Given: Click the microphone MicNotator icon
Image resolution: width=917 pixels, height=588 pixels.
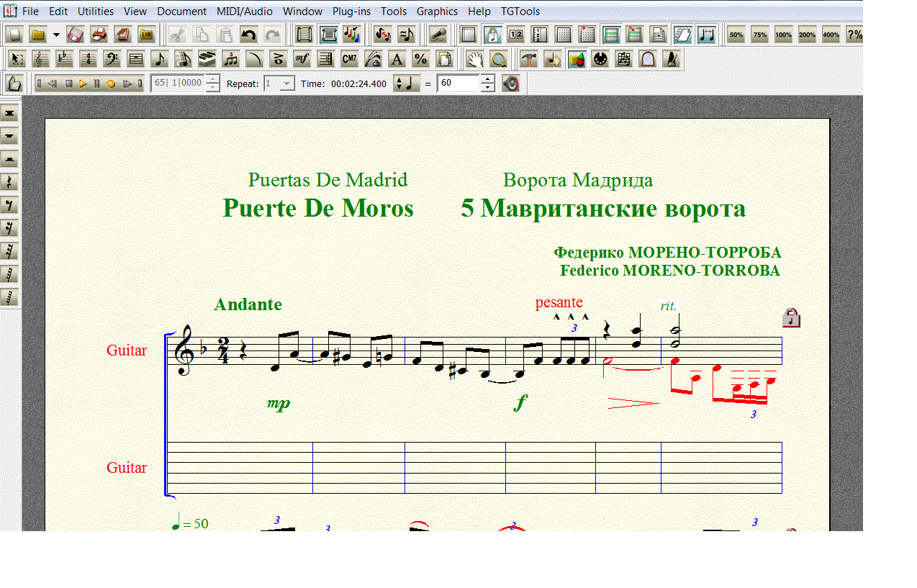Looking at the screenshot, I should pos(438,35).
